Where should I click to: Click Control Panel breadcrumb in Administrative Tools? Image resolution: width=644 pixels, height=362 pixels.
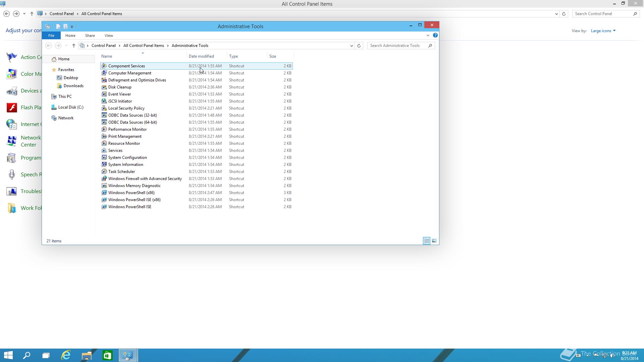[103, 46]
